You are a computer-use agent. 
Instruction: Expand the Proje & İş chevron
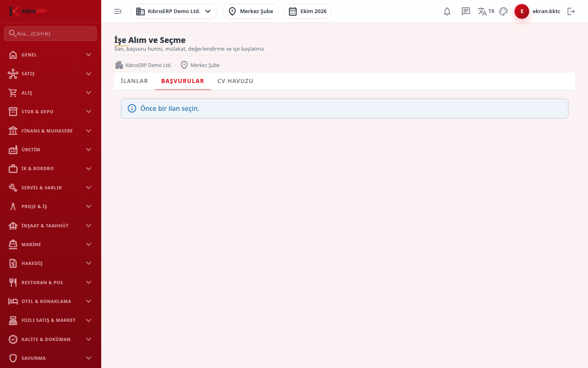pos(89,206)
